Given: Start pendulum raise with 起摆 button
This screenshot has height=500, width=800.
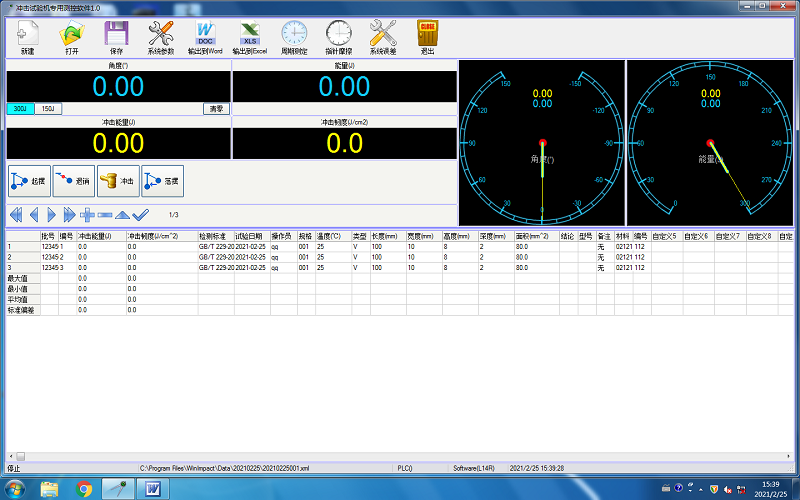Looking at the screenshot, I should coord(29,181).
